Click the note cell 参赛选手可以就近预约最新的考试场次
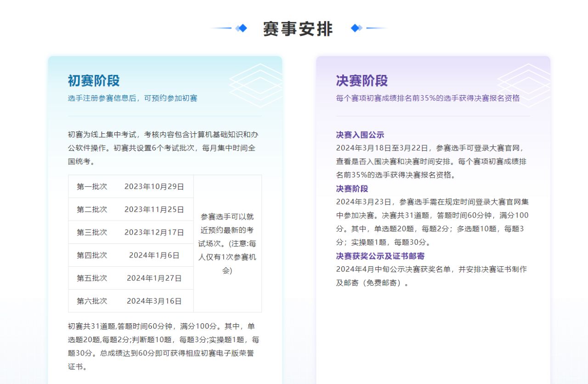 coord(227,244)
